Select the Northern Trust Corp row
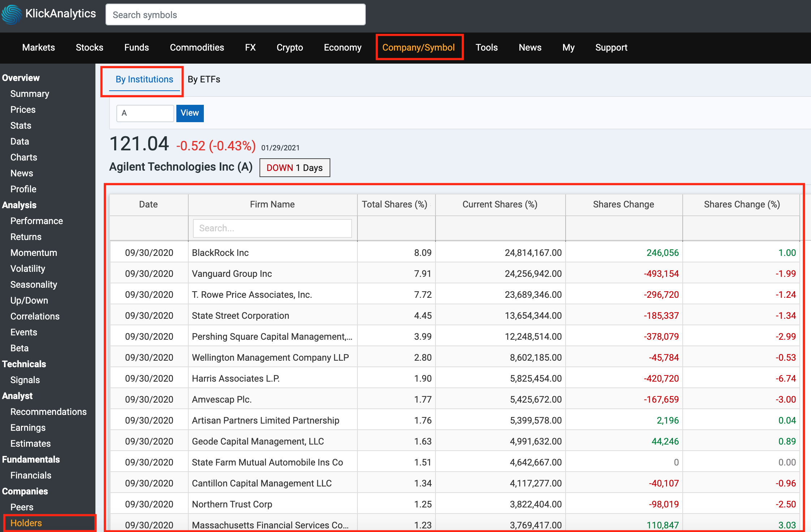Viewport: 811px width, 532px height. pos(455,504)
